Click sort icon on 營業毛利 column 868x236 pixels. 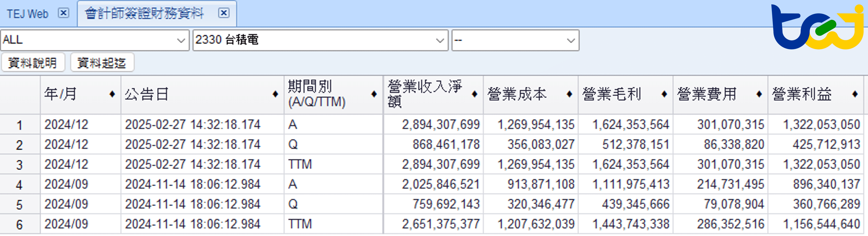pos(664,94)
